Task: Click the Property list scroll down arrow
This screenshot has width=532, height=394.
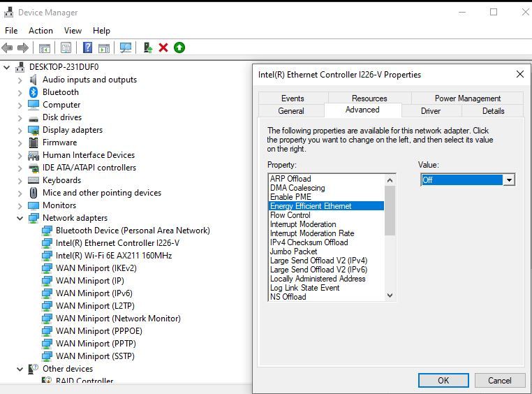Action: [x=390, y=295]
